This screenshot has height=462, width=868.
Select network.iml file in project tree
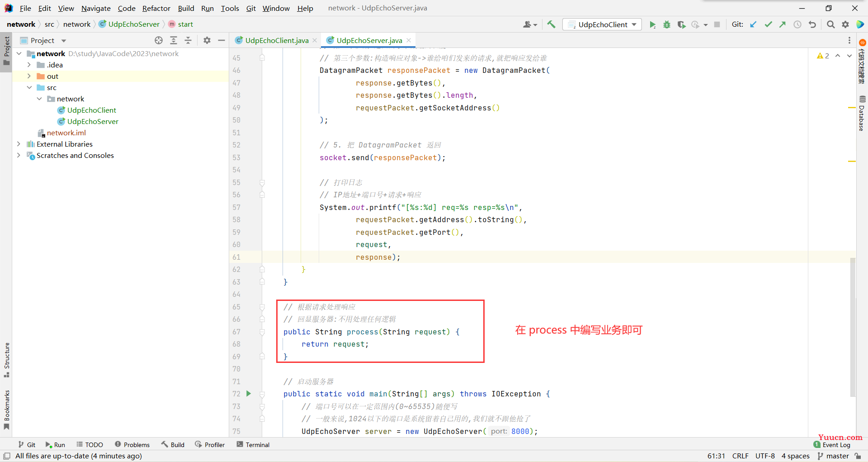click(x=66, y=133)
